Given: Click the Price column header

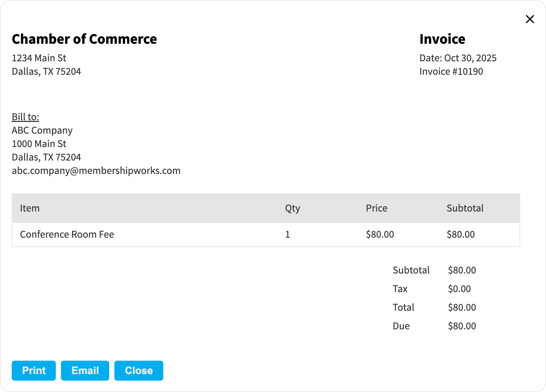Looking at the screenshot, I should click(377, 208).
